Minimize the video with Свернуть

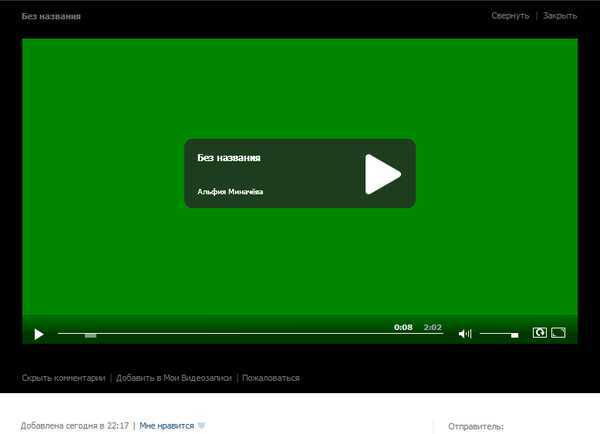pos(510,16)
